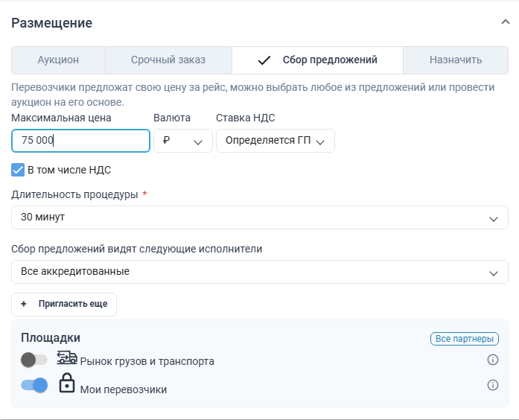Click the lock icon for Мои перевозчики
Viewport: 519px width, 420px height.
[67, 384]
